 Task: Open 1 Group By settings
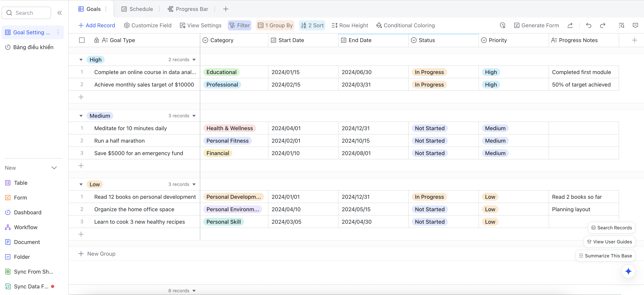coord(275,25)
